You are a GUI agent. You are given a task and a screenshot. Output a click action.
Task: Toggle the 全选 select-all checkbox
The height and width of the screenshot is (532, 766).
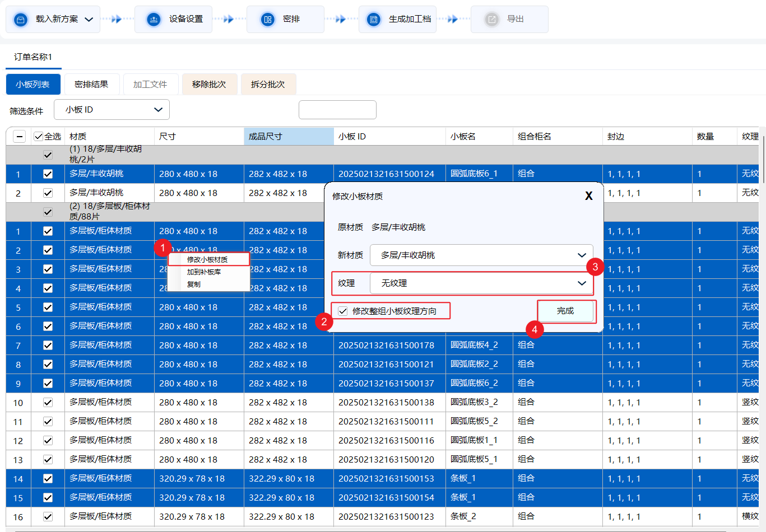39,137
